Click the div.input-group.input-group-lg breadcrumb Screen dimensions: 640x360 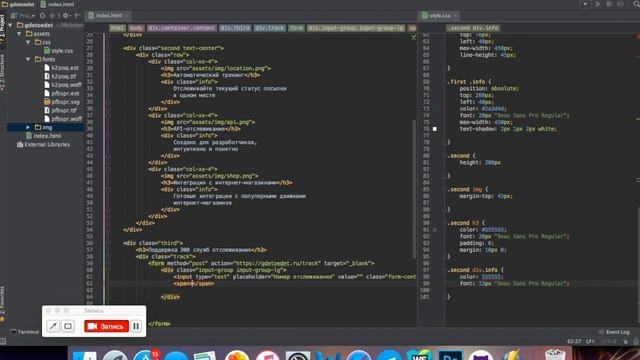point(356,28)
